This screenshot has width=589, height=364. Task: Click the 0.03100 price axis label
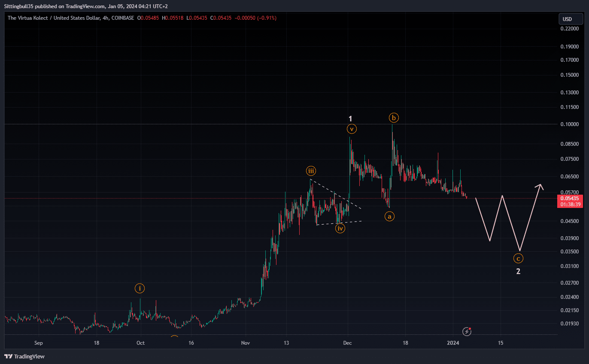click(570, 266)
